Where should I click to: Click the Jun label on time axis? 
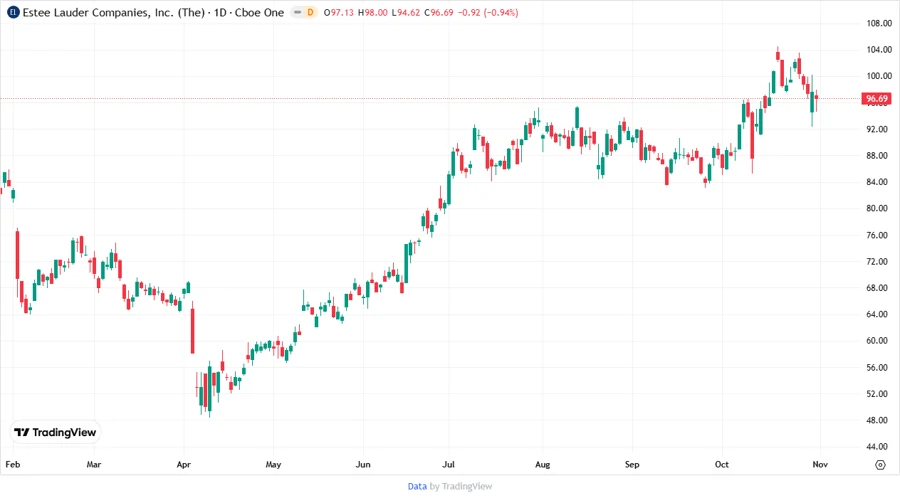(363, 464)
